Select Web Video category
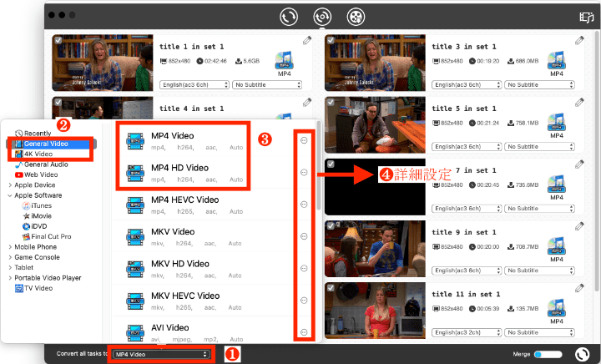601x364 pixels. coord(37,174)
